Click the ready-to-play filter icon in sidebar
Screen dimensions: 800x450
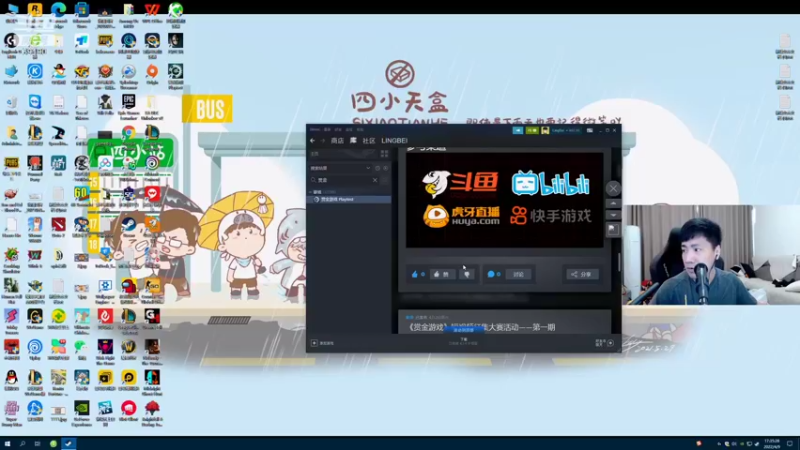[x=385, y=168]
